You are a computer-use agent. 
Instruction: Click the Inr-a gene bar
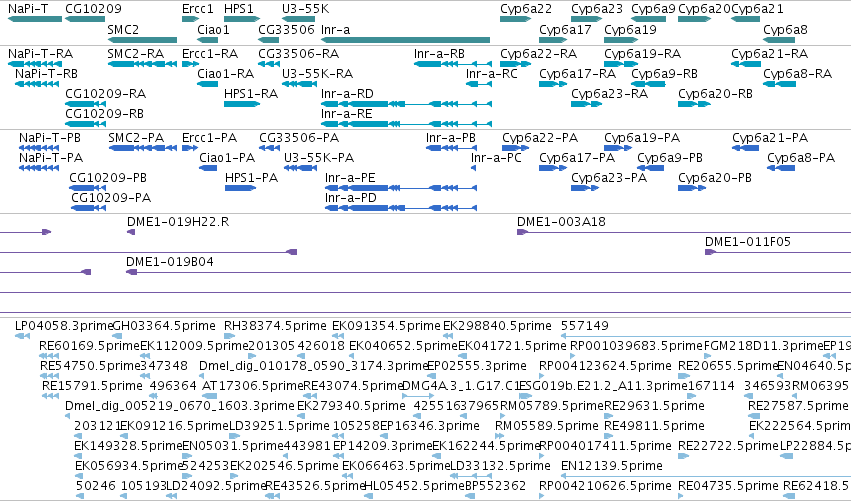pyautogui.click(x=405, y=40)
